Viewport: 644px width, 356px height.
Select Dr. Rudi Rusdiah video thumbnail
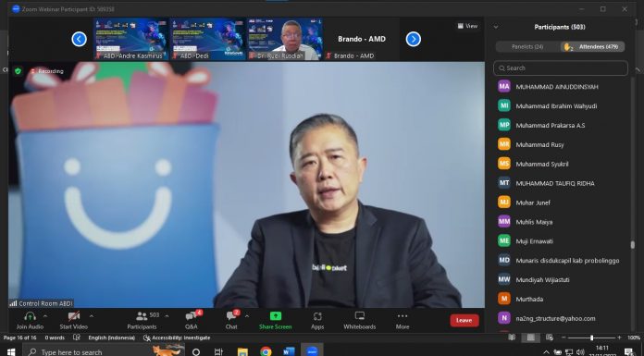click(285, 39)
